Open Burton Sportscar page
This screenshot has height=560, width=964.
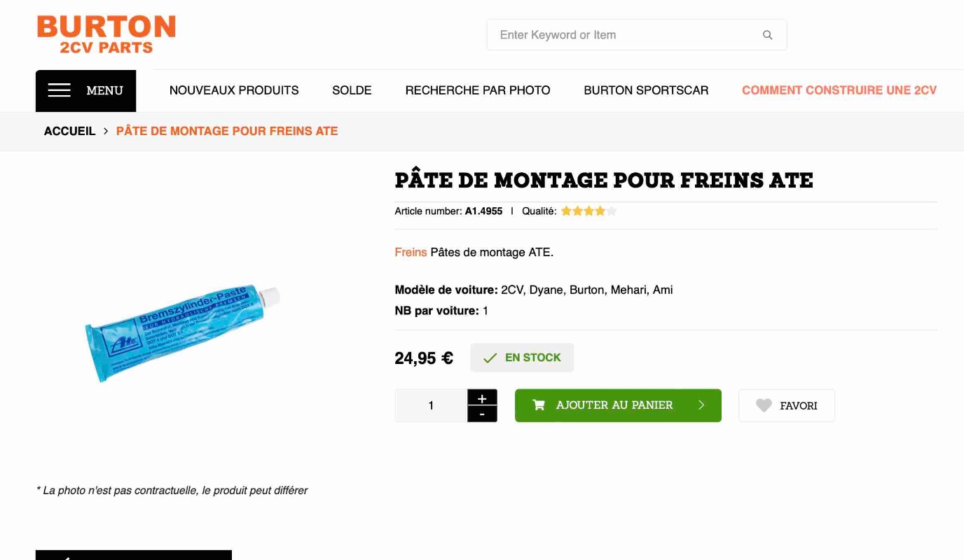[x=646, y=90]
